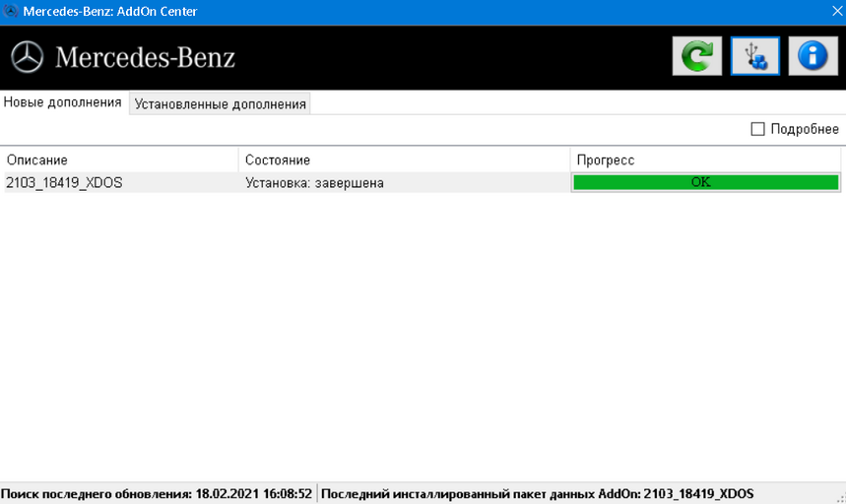This screenshot has height=504, width=846.
Task: Sort by the Описание column header
Action: (120, 160)
